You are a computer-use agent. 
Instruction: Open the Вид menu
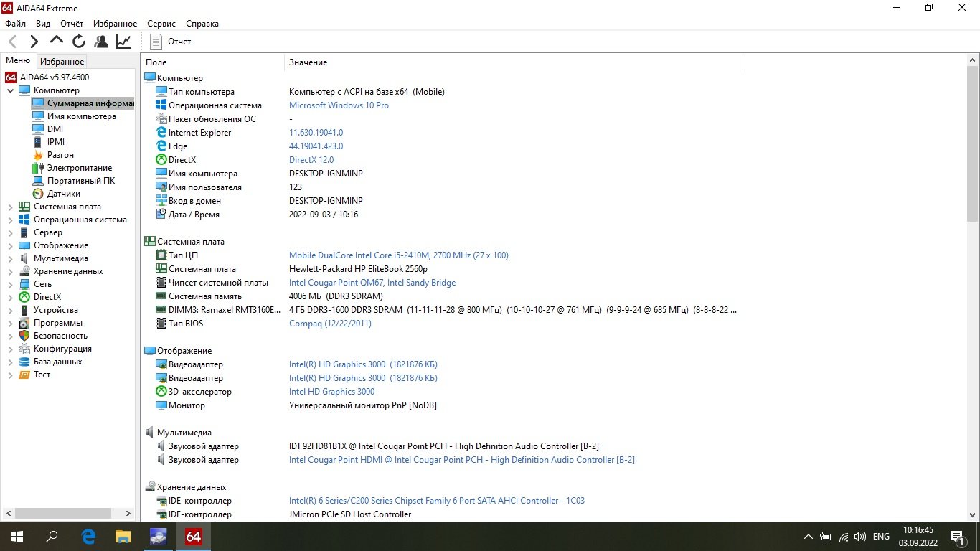(43, 24)
